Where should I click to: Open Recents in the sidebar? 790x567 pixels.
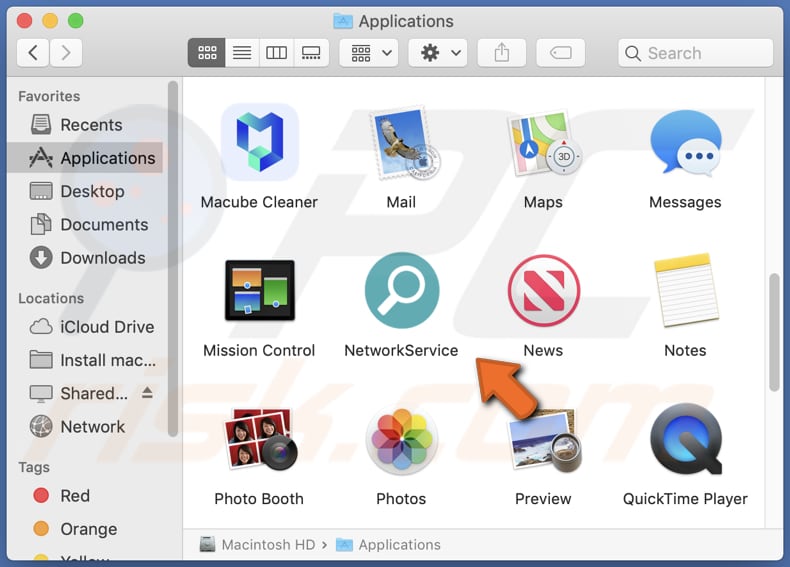(x=85, y=124)
